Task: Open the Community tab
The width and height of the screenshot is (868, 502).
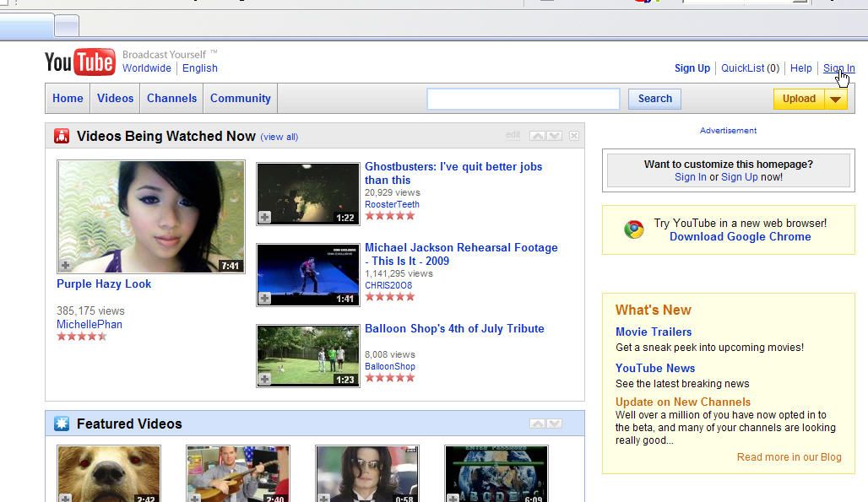Action: click(x=241, y=99)
